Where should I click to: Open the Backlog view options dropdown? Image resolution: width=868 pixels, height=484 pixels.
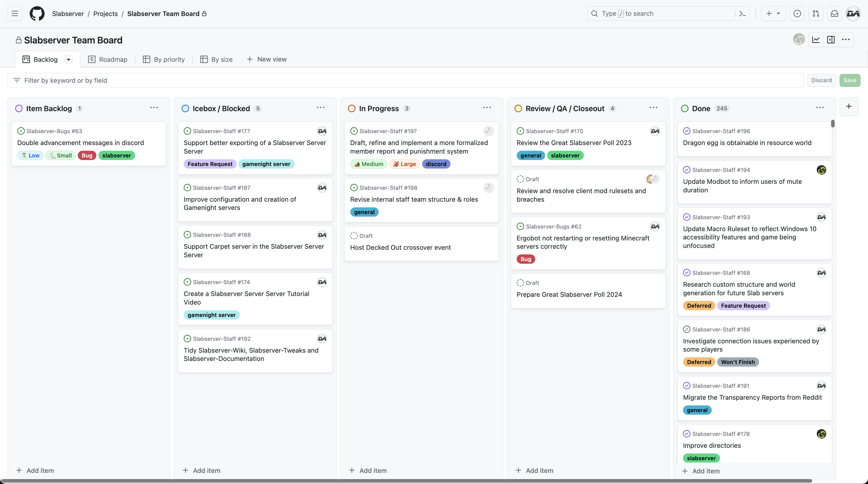click(x=68, y=59)
